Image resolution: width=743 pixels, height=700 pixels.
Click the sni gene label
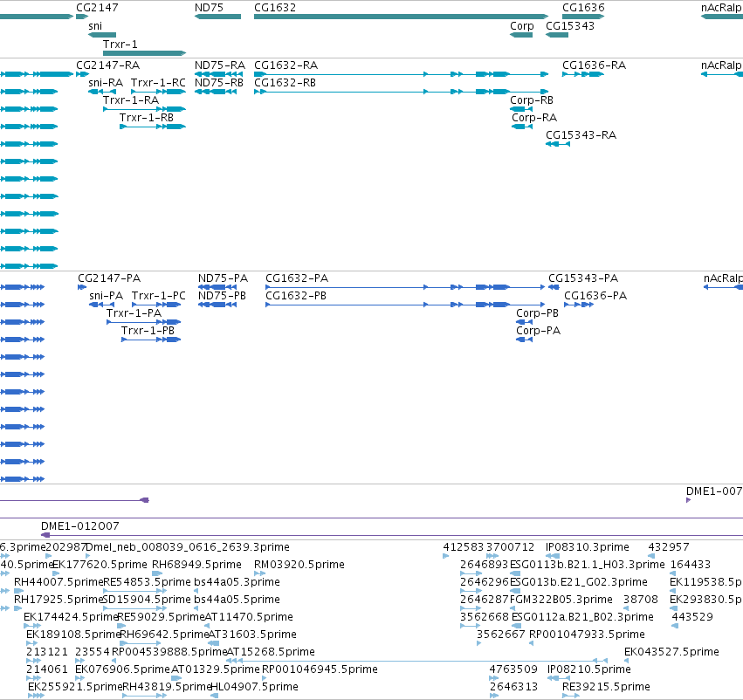[95, 26]
